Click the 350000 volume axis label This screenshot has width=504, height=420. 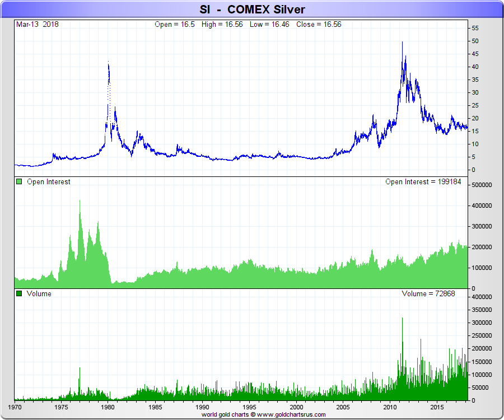pyautogui.click(x=482, y=310)
